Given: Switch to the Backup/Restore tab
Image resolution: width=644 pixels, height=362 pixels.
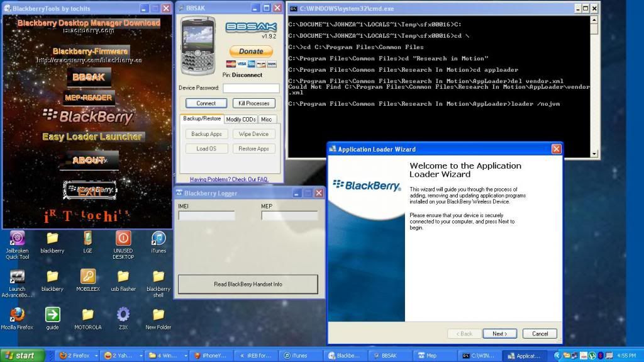Looking at the screenshot, I should pos(202,118).
